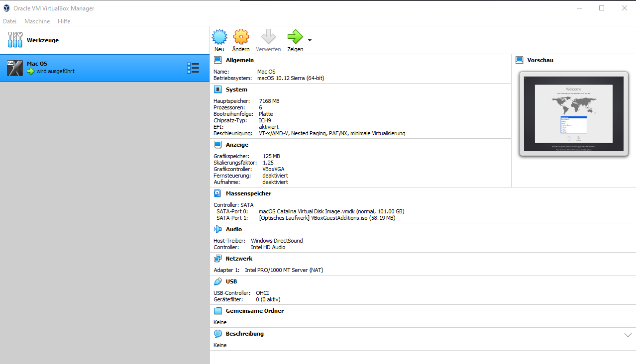This screenshot has width=636, height=364.
Task: Click 'macOS 10.12 Sierra (64-bit)' value
Action: 291,78
